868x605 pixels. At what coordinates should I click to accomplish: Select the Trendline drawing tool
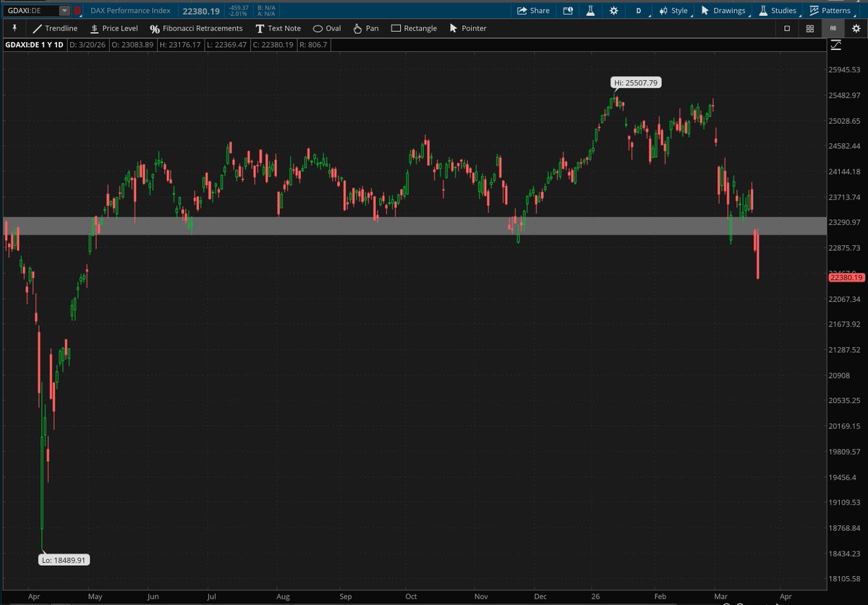[x=55, y=28]
